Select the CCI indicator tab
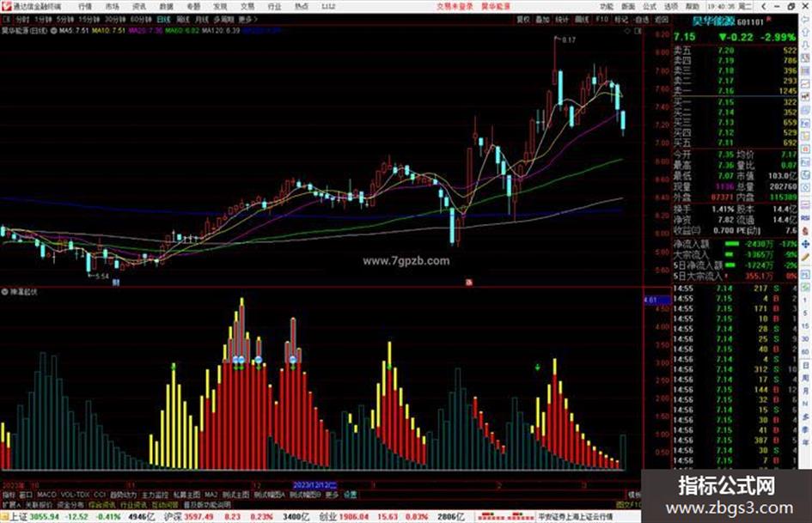Image resolution: width=812 pixels, height=523 pixels. tap(100, 495)
